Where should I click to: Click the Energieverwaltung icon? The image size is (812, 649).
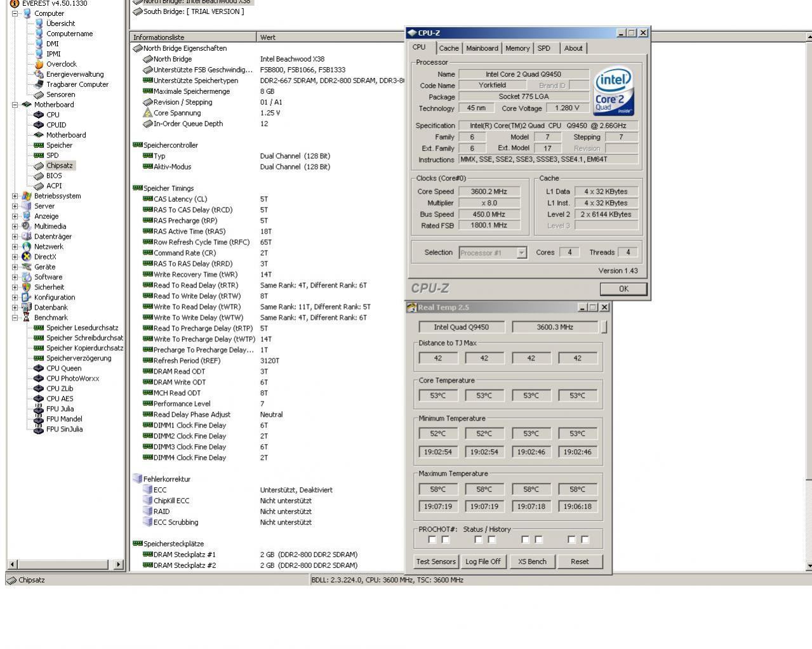(39, 74)
